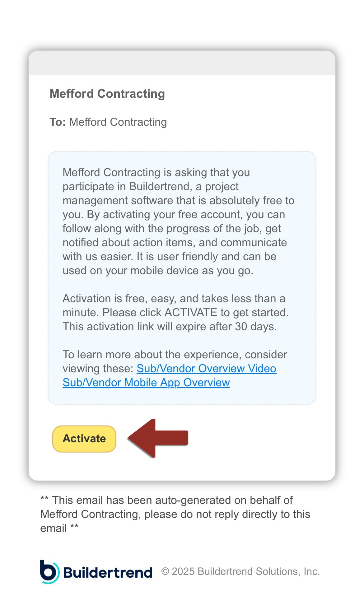Viewport: 364px width, 615px height.
Task: Click the auto-generated email disclaimer text
Action: pyautogui.click(x=175, y=514)
